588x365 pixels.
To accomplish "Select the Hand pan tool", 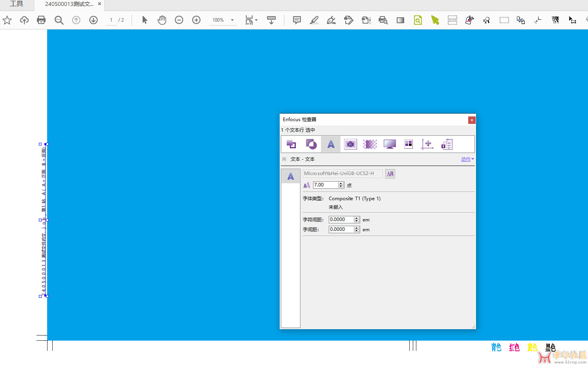I will [162, 20].
